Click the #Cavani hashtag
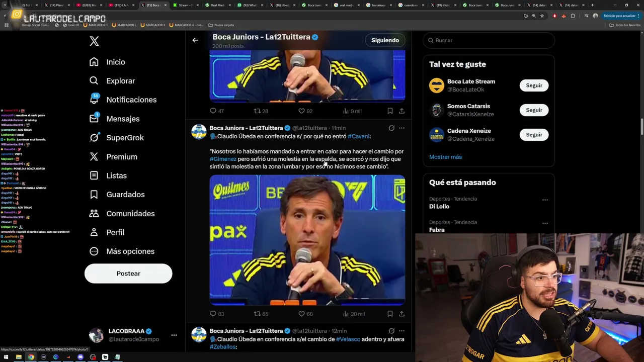The width and height of the screenshot is (644, 362). [x=359, y=136]
